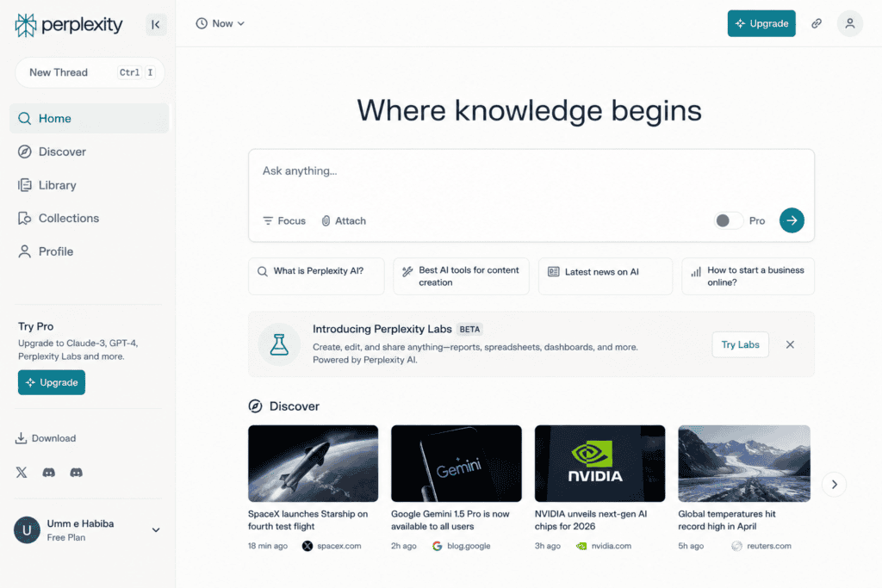This screenshot has width=882, height=588.
Task: Copy link using the chain icon
Action: [817, 23]
